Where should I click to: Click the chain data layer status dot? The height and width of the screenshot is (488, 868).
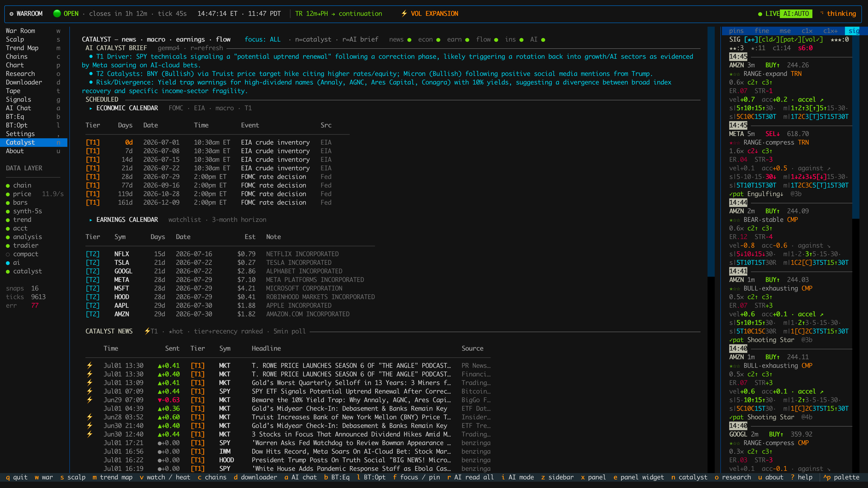click(8, 185)
